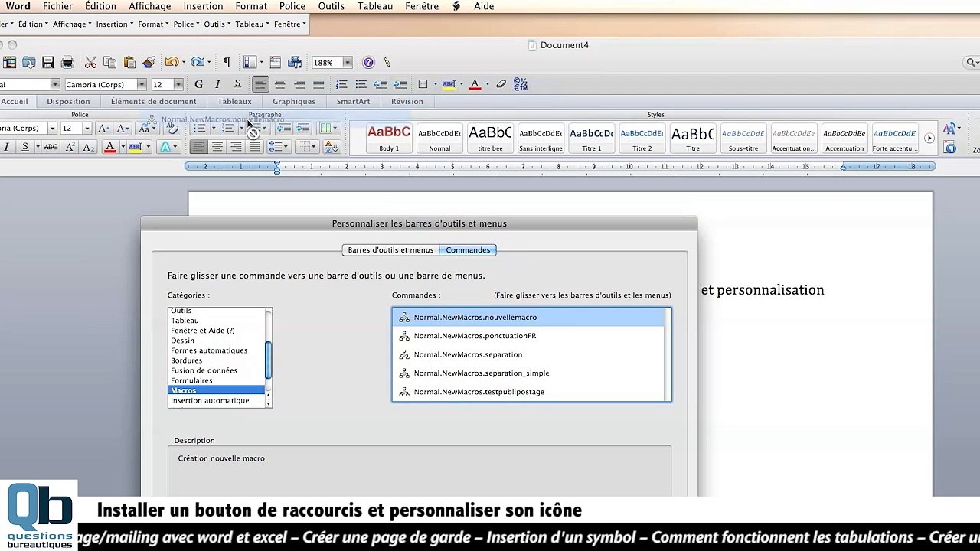
Task: Open the media browser icon next to zoom
Action: coord(296,63)
